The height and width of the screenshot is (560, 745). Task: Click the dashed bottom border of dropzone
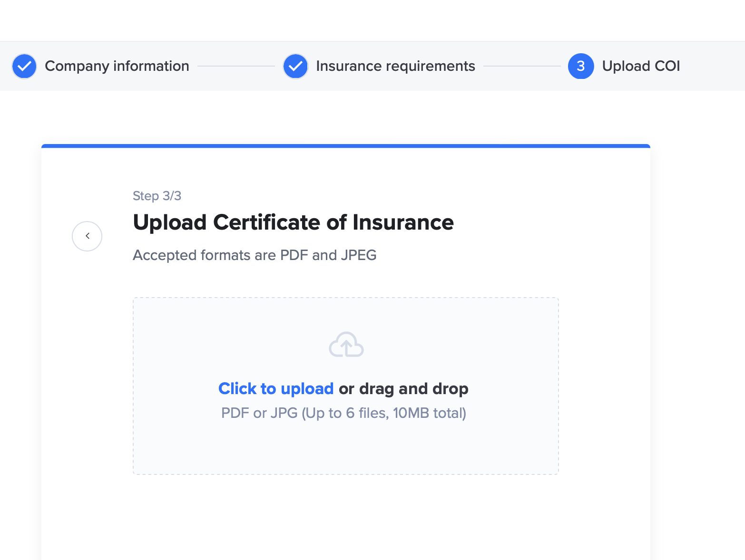tap(346, 474)
